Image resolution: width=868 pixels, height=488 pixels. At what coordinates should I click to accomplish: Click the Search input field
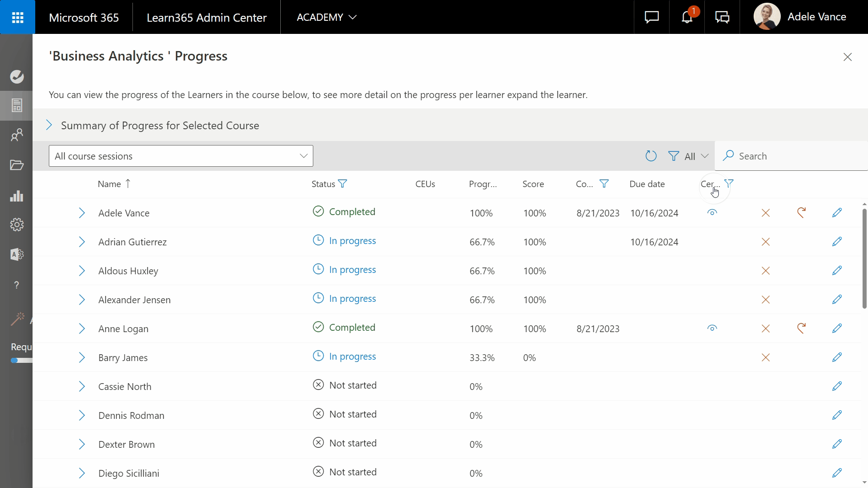coord(791,156)
